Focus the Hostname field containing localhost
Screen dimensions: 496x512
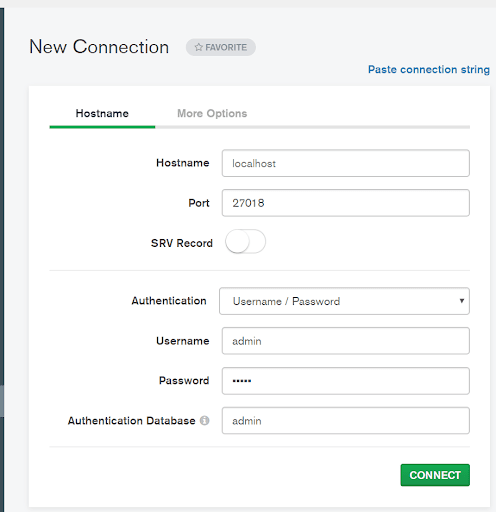(346, 163)
